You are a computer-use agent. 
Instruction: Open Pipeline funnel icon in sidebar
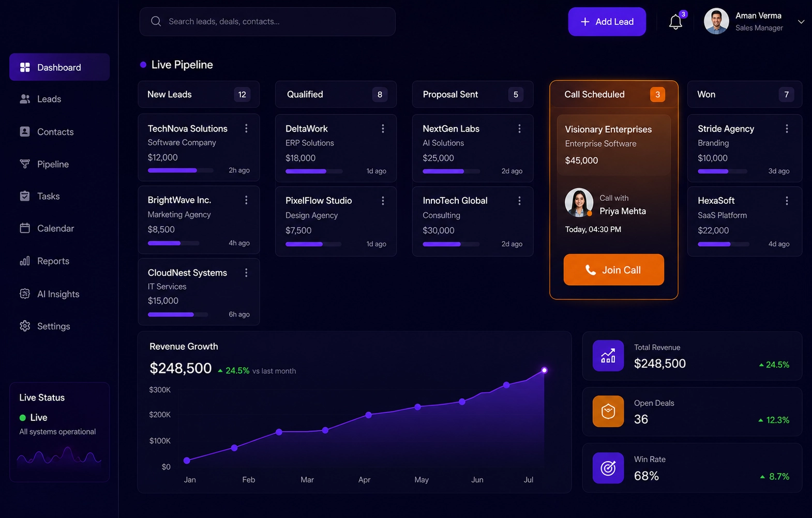point(25,164)
